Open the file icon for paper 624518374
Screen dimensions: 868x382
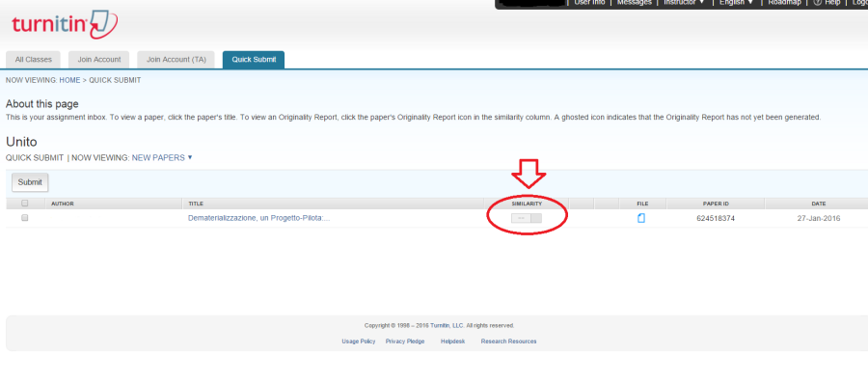641,218
